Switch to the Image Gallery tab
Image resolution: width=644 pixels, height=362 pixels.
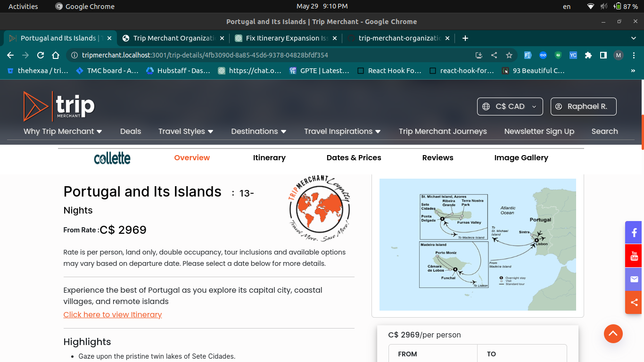click(x=521, y=158)
